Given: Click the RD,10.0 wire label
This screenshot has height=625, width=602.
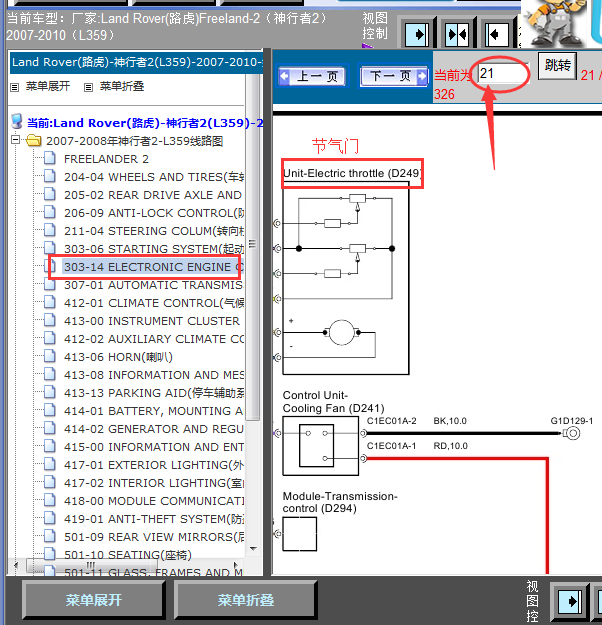Looking at the screenshot, I should pyautogui.click(x=451, y=446).
